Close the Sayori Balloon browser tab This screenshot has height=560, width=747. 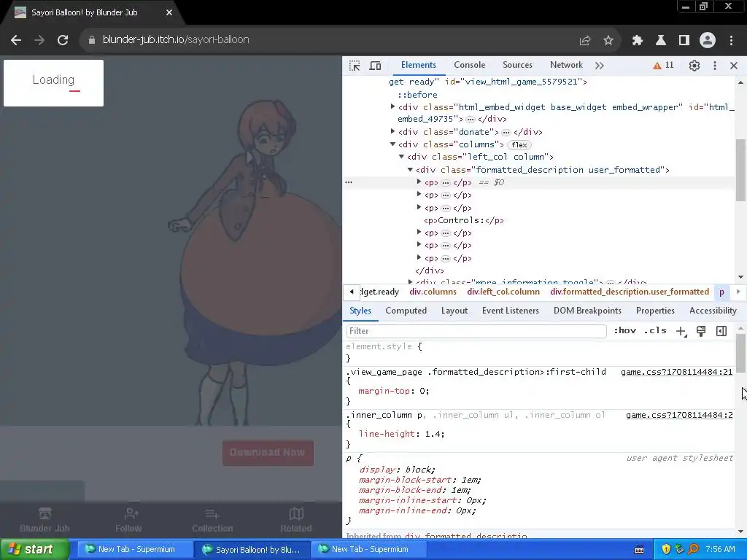[x=169, y=13]
